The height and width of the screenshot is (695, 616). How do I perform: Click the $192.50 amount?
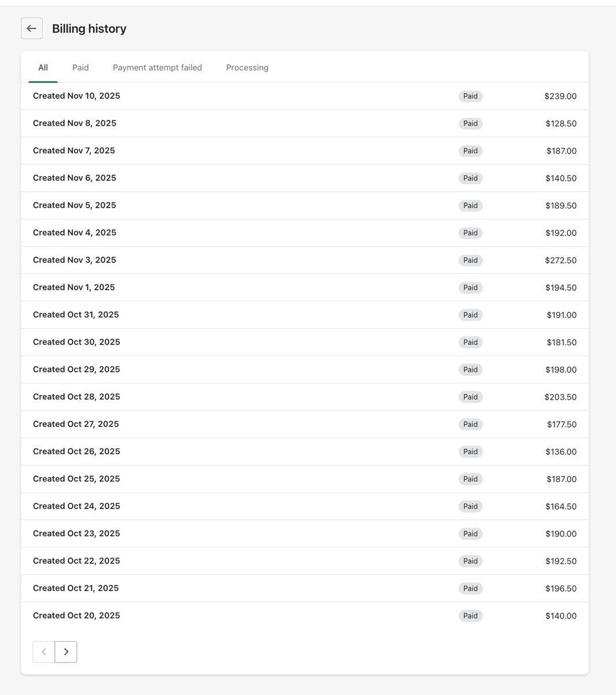click(561, 561)
